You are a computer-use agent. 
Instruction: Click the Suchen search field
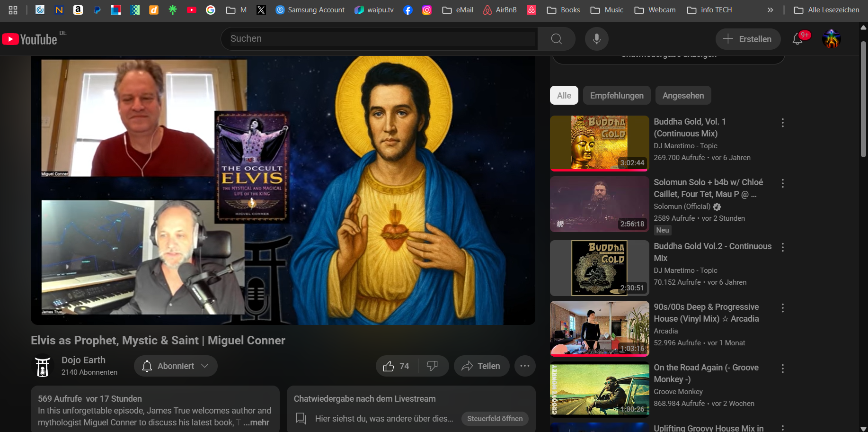point(379,39)
